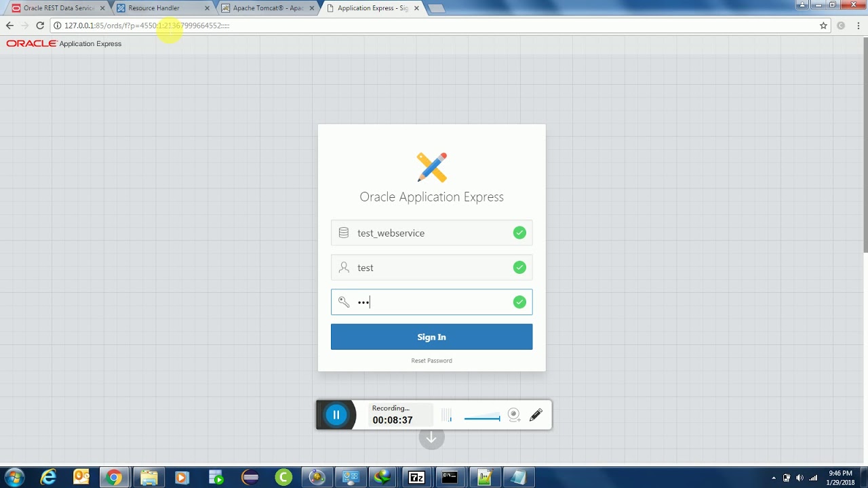Click the recording timer 00:08:37
868x488 pixels.
point(392,420)
